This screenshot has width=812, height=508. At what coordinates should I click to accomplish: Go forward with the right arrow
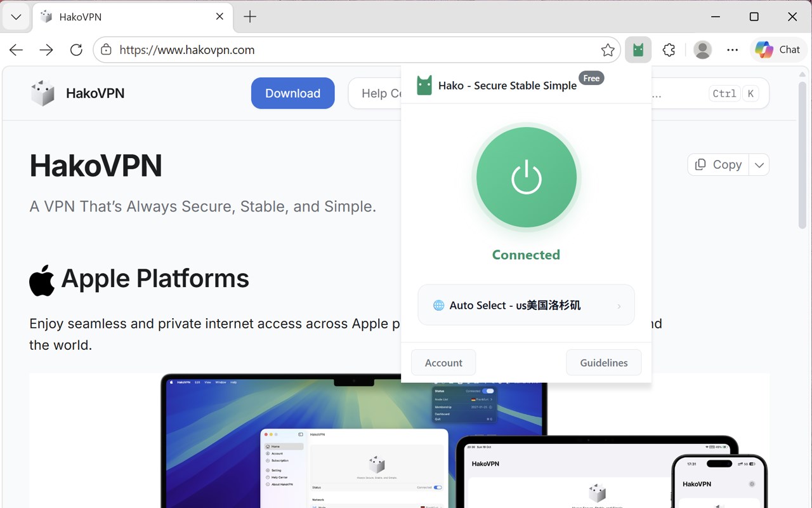pos(46,50)
